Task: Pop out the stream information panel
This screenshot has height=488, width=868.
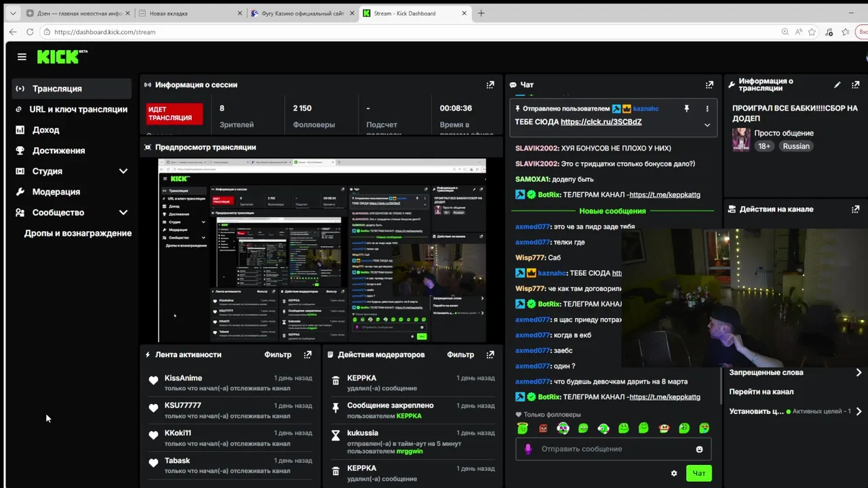Action: click(x=855, y=85)
